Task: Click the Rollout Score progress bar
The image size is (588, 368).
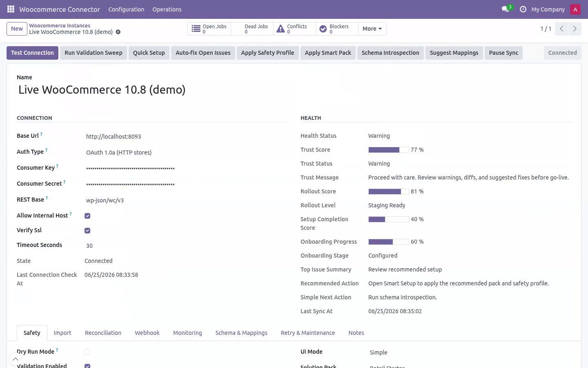Action: click(x=388, y=192)
